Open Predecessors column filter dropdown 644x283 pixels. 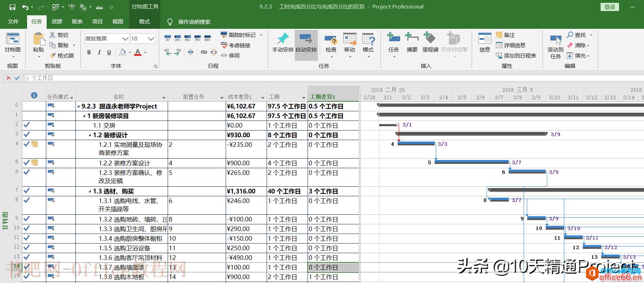[x=222, y=97]
